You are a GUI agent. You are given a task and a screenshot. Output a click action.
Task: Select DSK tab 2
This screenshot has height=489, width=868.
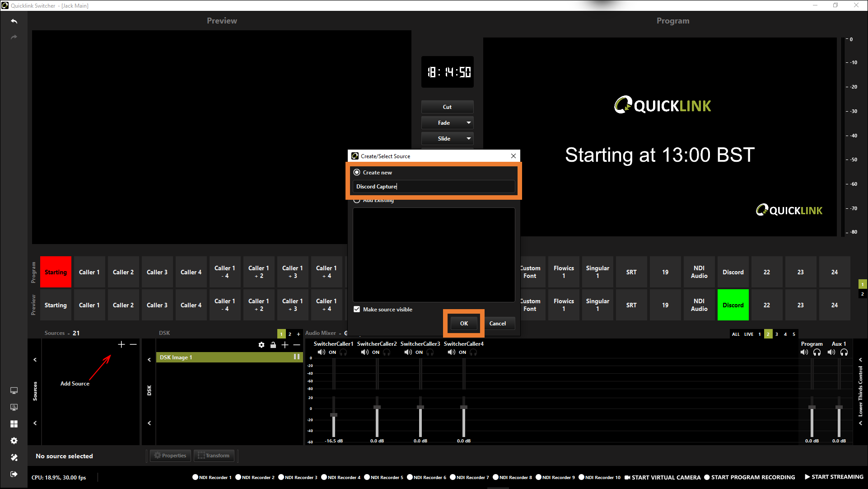[290, 334]
